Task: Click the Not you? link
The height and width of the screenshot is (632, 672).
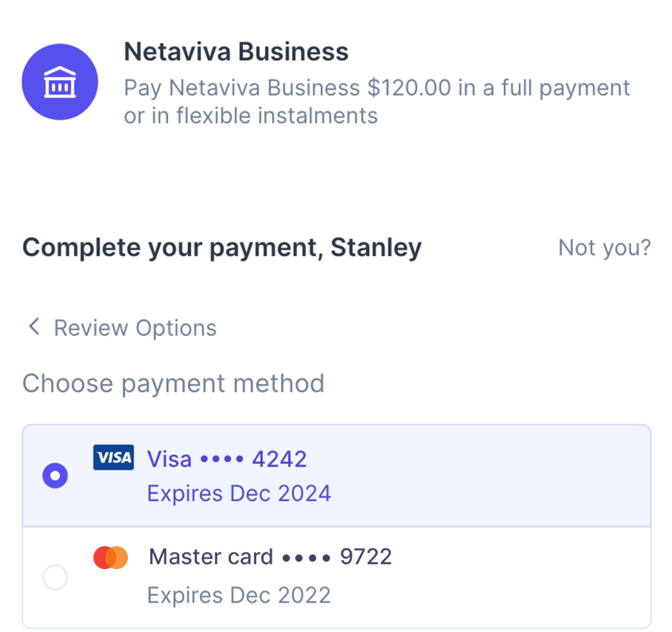Action: (605, 248)
